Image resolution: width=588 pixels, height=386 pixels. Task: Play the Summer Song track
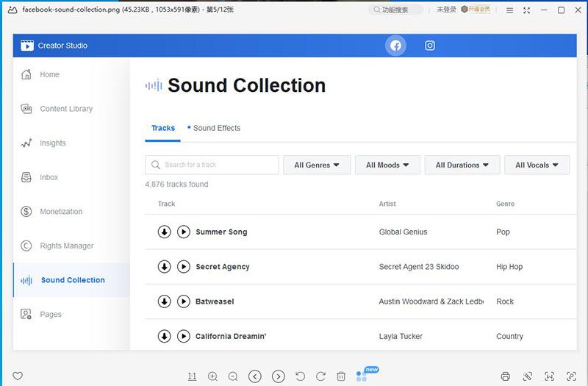click(184, 232)
